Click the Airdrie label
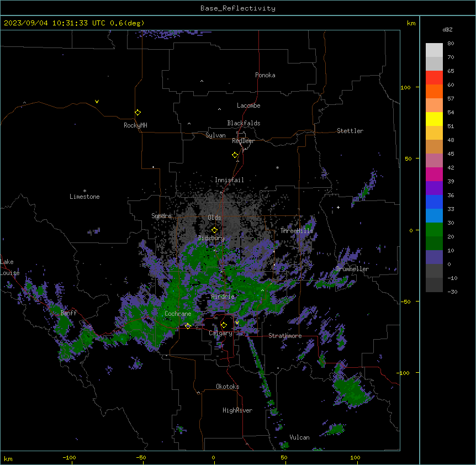The image size is (476, 465). point(223,297)
